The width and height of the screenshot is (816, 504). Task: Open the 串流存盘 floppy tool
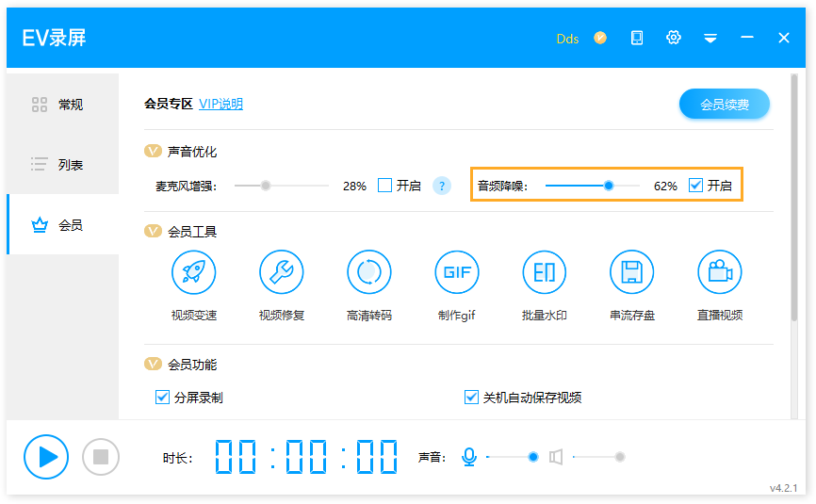click(631, 272)
